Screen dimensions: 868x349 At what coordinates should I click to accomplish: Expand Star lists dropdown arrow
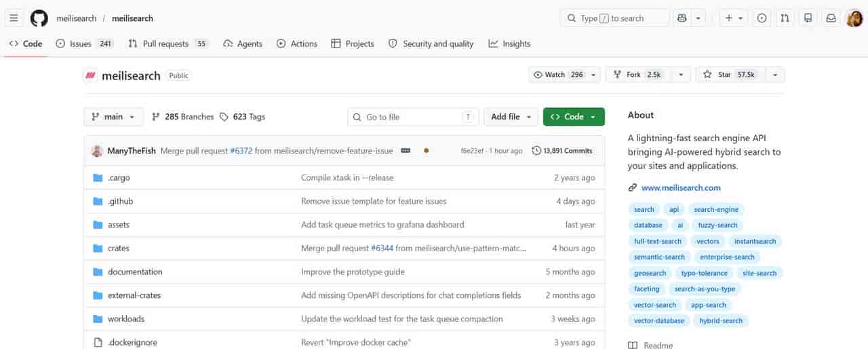[775, 75]
